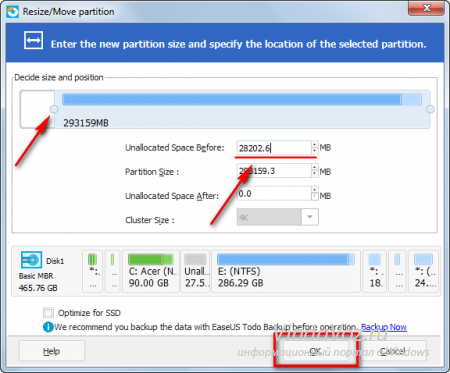Click the resize arrow icon in header
Image resolution: width=450 pixels, height=373 pixels.
tap(33, 40)
